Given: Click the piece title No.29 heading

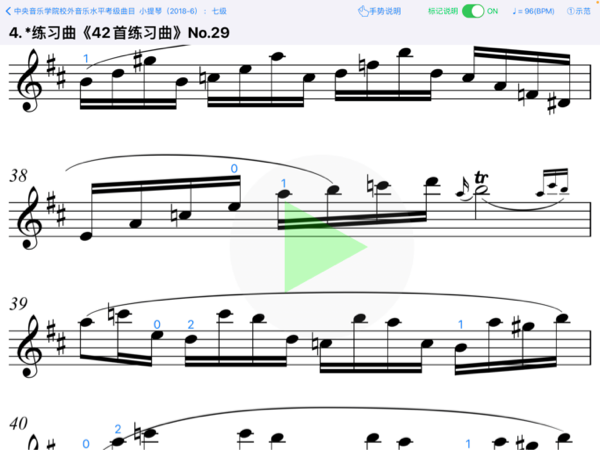Looking at the screenshot, I should 119,33.
